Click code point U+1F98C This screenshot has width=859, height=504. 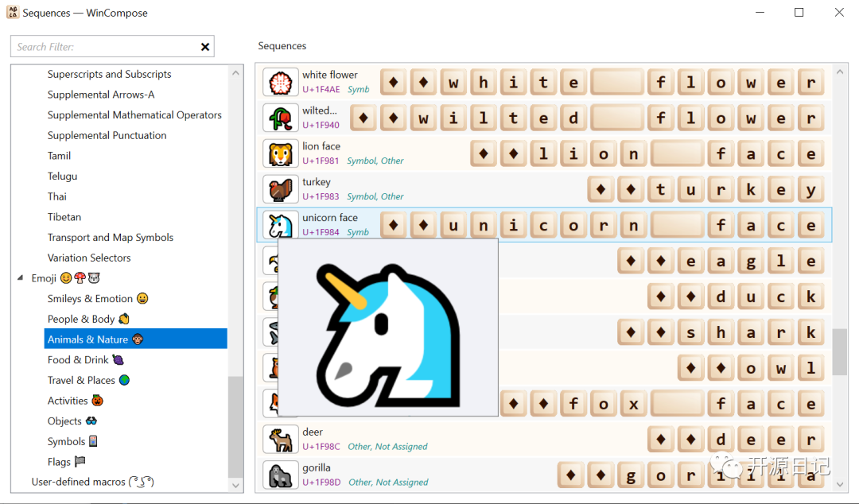[x=321, y=447]
